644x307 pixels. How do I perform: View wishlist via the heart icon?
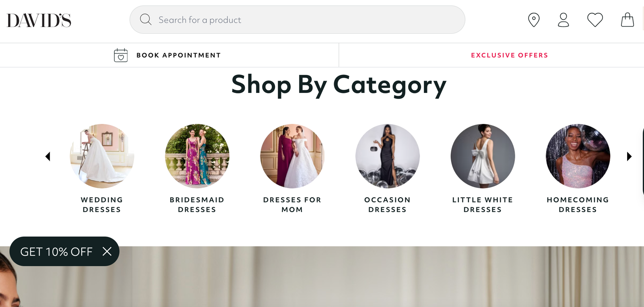click(x=595, y=20)
